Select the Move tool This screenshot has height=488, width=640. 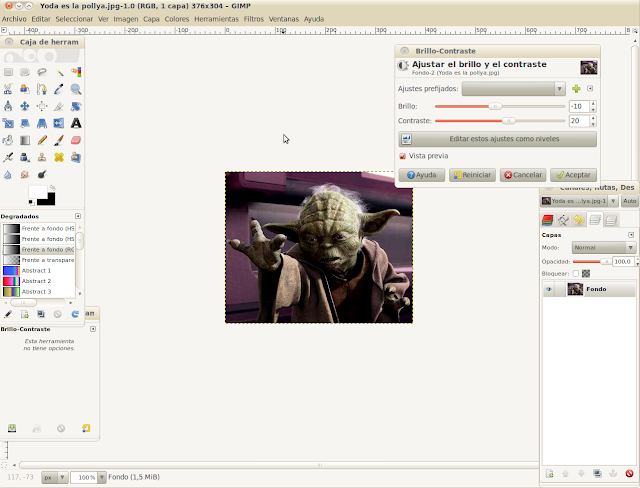(25, 106)
